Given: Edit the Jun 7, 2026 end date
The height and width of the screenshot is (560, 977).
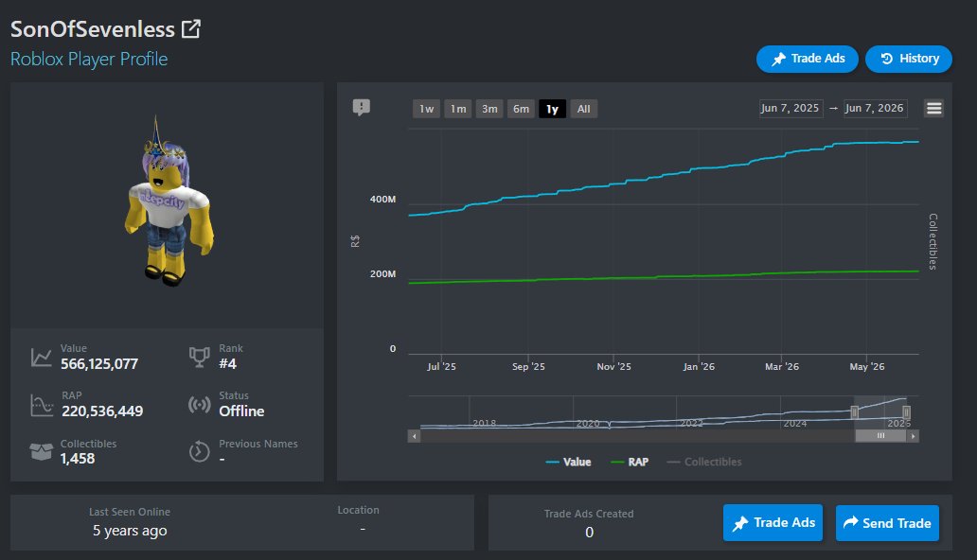Looking at the screenshot, I should tap(875, 108).
